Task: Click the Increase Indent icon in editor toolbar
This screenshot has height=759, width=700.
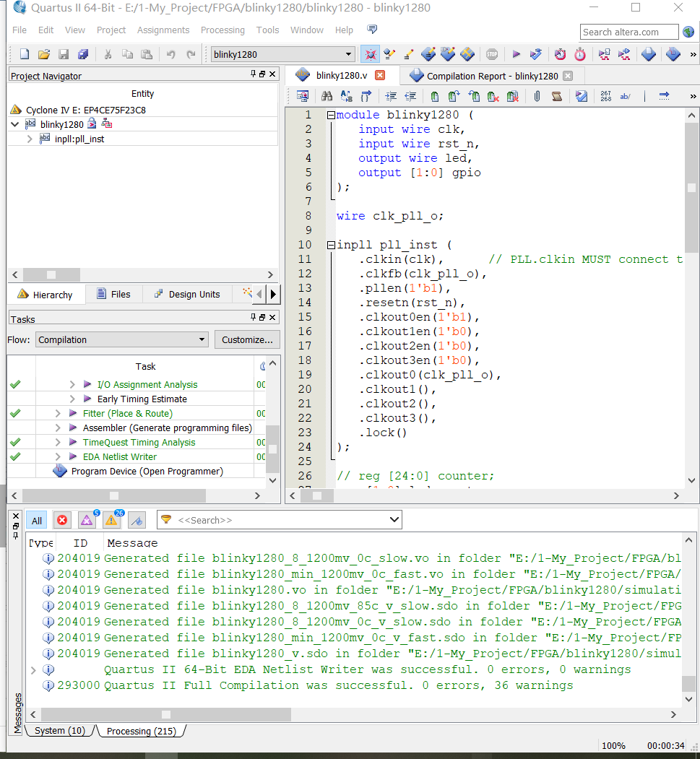Action: (x=391, y=96)
